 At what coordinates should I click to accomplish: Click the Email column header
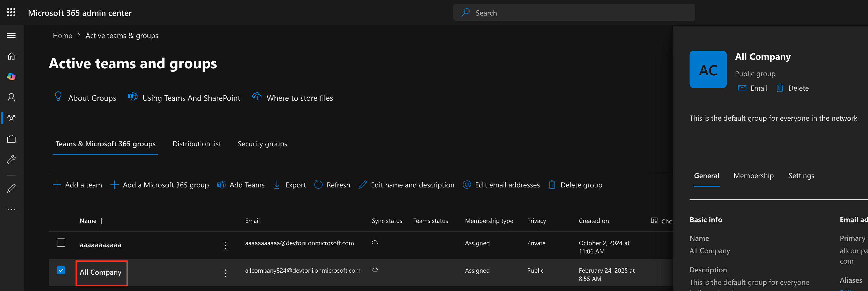[x=252, y=221]
